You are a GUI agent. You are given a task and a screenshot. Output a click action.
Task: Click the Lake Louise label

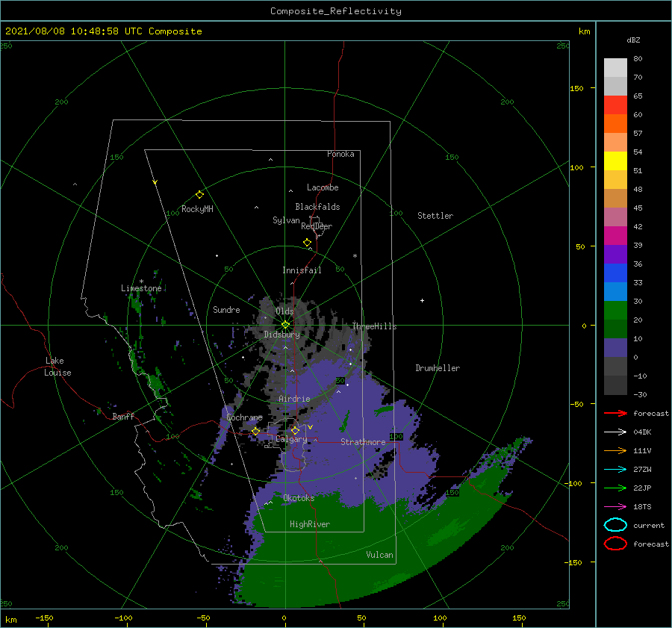coord(58,367)
